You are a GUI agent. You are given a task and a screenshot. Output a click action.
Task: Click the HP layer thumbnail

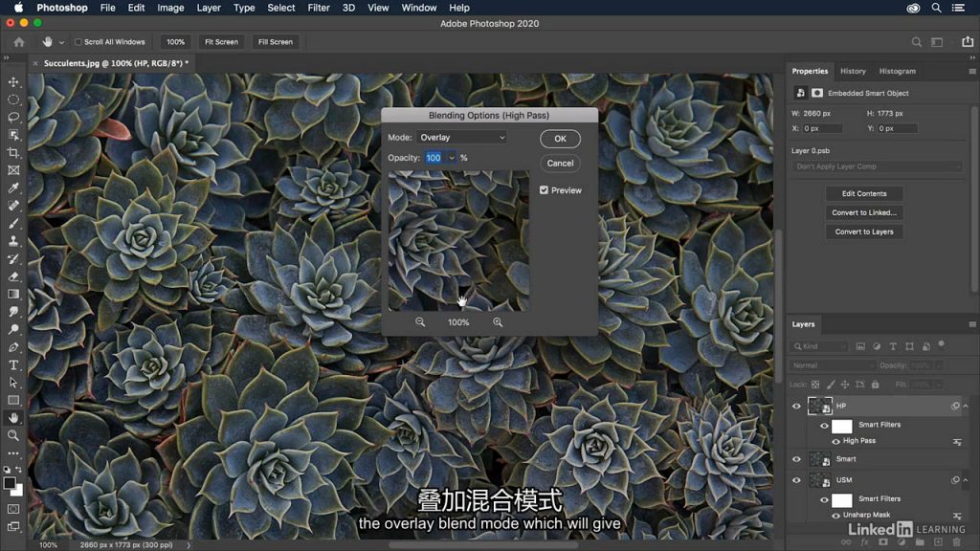[819, 406]
